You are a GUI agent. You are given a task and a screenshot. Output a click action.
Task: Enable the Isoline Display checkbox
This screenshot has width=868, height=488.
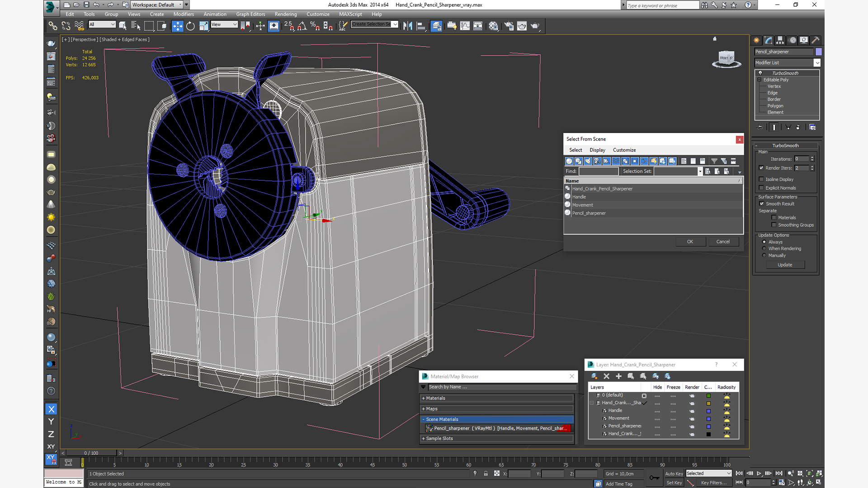pos(761,179)
